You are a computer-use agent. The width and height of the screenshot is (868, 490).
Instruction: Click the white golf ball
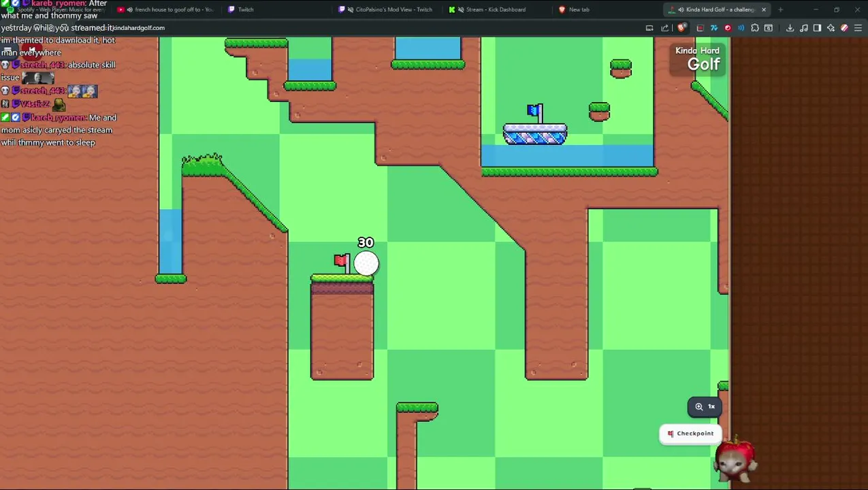click(x=366, y=263)
